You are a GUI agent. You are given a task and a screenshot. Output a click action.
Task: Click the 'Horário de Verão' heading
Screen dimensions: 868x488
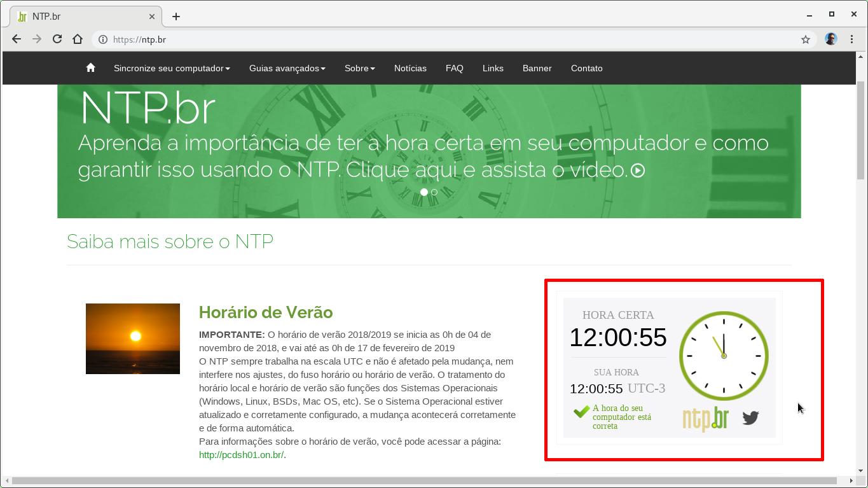click(x=266, y=312)
